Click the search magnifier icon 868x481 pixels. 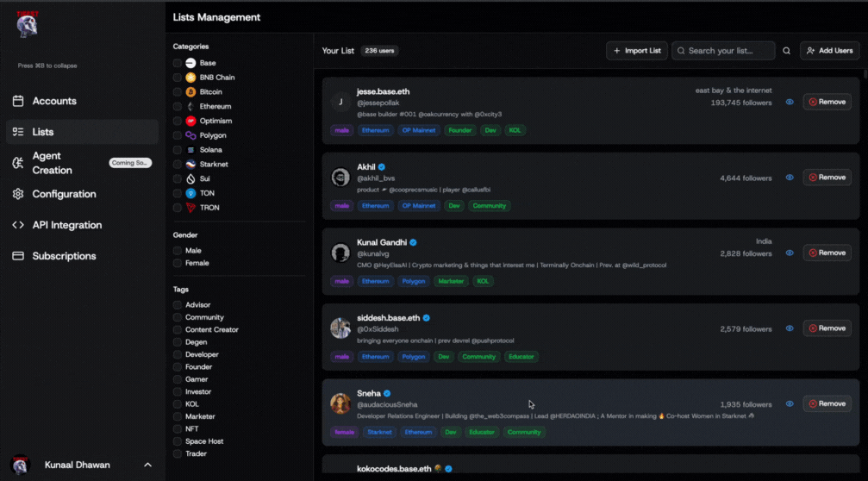click(786, 51)
